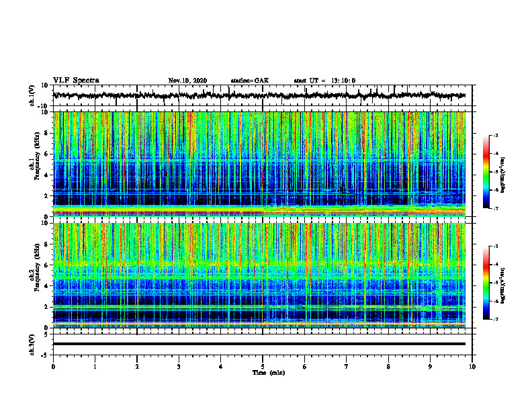Click the "2" tick on Time axis
Viewport: 532px width, 411px height.
pyautogui.click(x=137, y=367)
